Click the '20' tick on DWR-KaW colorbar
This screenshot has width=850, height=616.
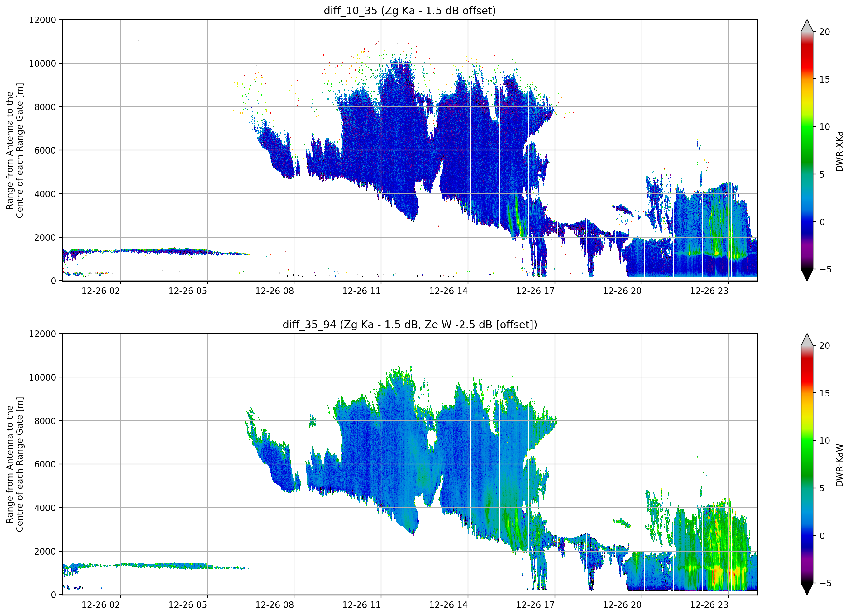click(824, 346)
